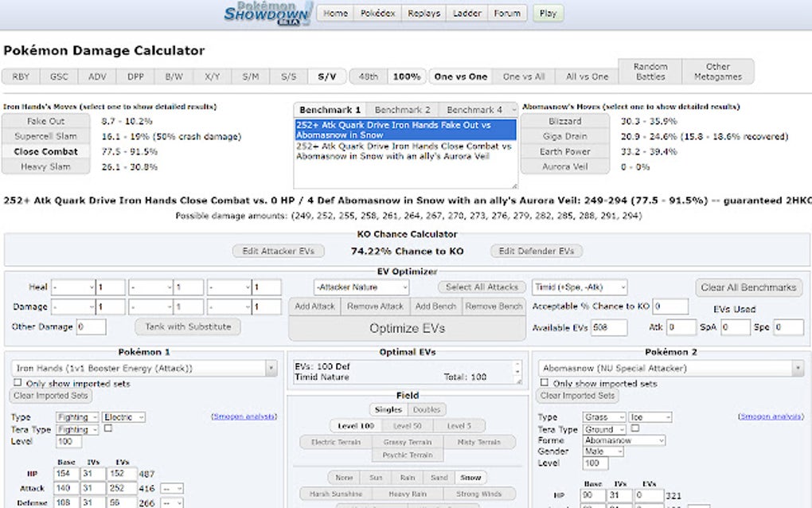Screen dimensions: 812x508
Task: Open the Abomasnow set dropdown
Action: click(x=670, y=368)
